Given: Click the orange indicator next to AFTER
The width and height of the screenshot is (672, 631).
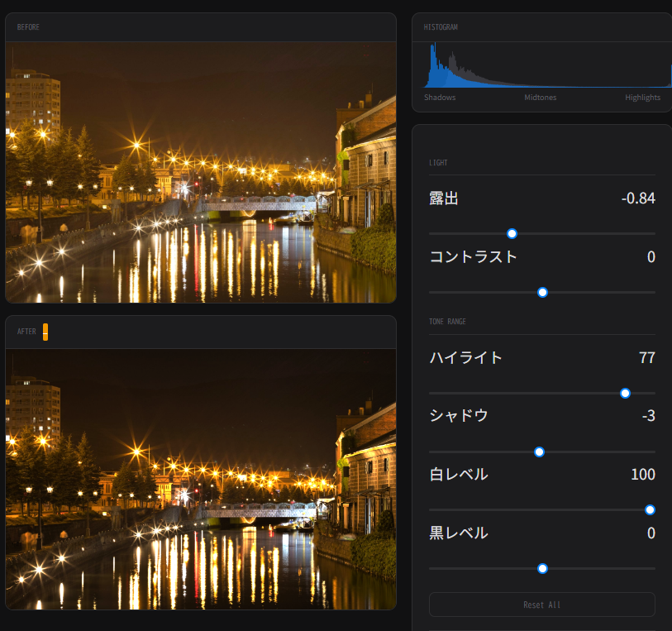Looking at the screenshot, I should pos(45,332).
